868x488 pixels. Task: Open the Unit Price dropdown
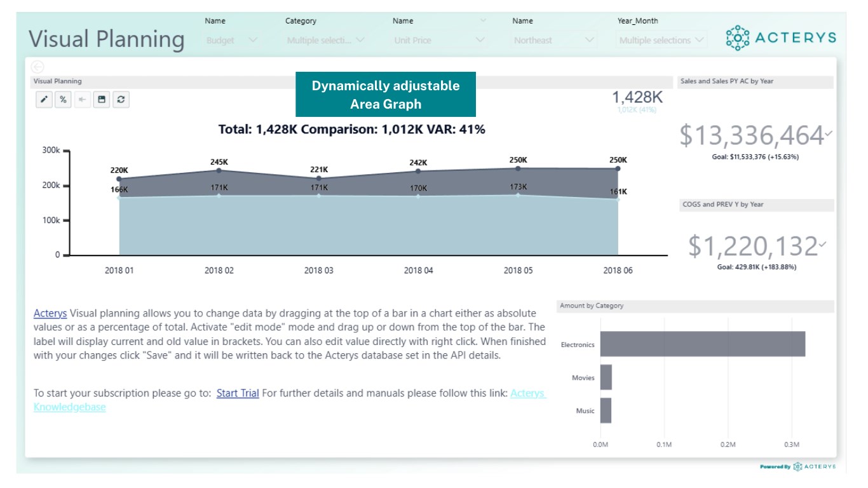pos(439,40)
